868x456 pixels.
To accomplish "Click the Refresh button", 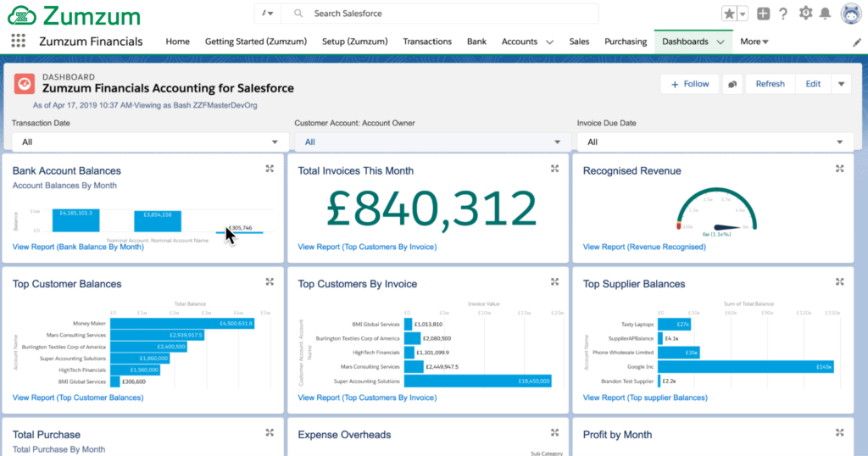I will pos(770,84).
